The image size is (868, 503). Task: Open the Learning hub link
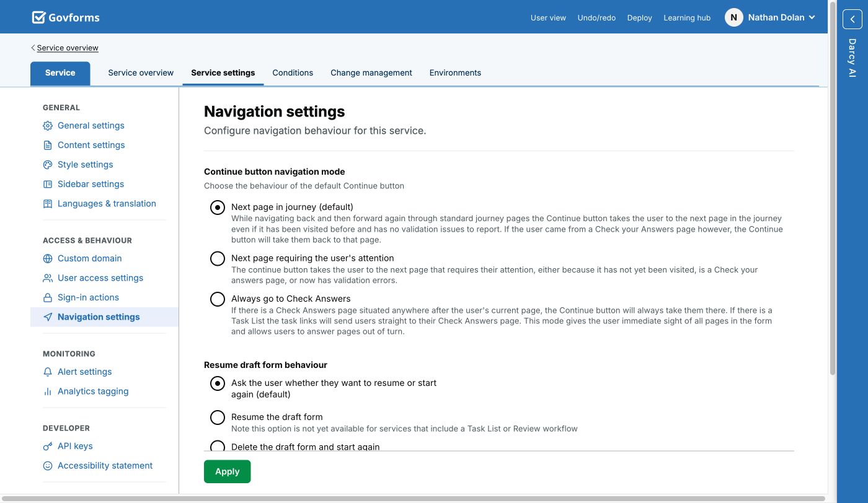point(687,18)
